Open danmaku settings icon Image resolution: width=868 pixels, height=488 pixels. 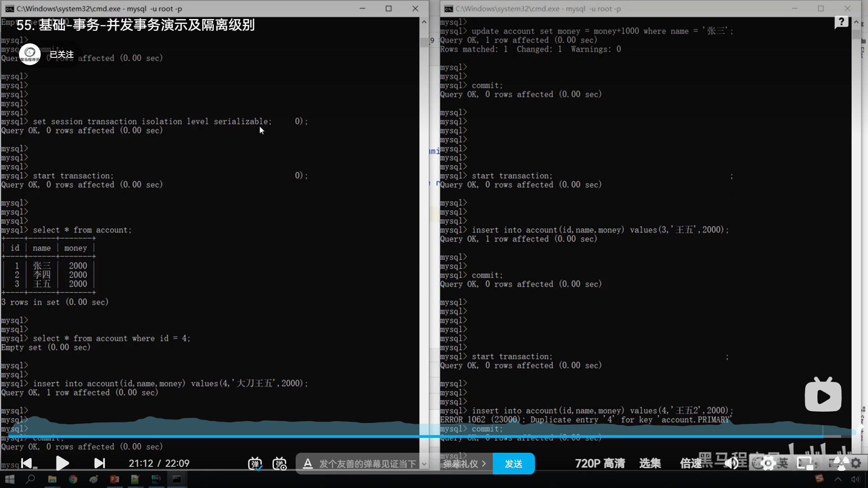[280, 464]
